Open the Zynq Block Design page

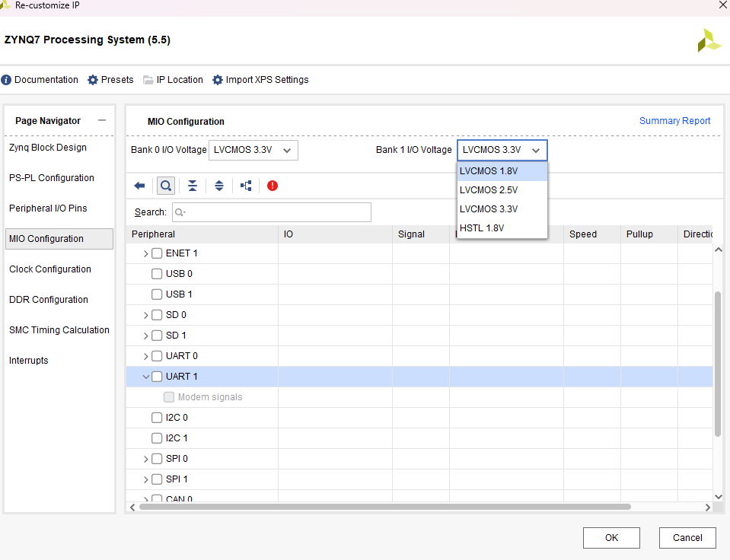point(48,148)
